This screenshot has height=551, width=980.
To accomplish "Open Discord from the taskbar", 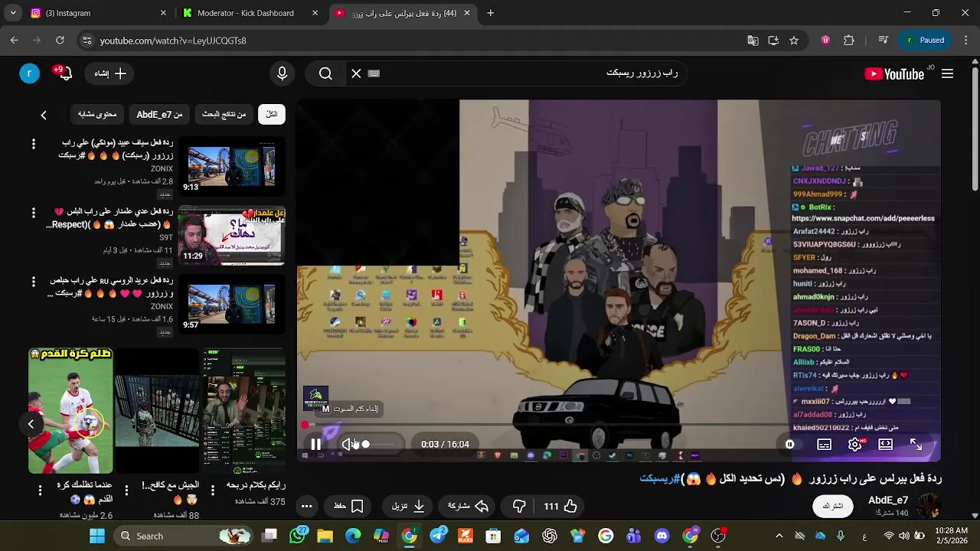I will [x=662, y=536].
